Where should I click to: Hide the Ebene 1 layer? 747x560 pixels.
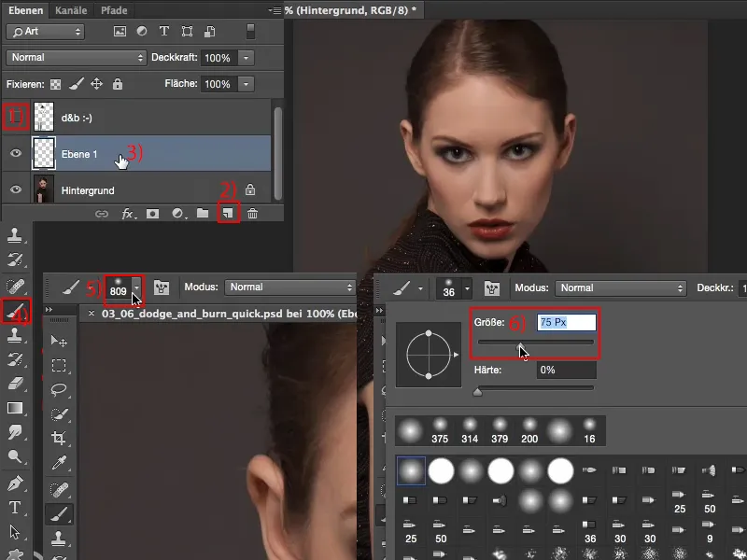pyautogui.click(x=15, y=154)
